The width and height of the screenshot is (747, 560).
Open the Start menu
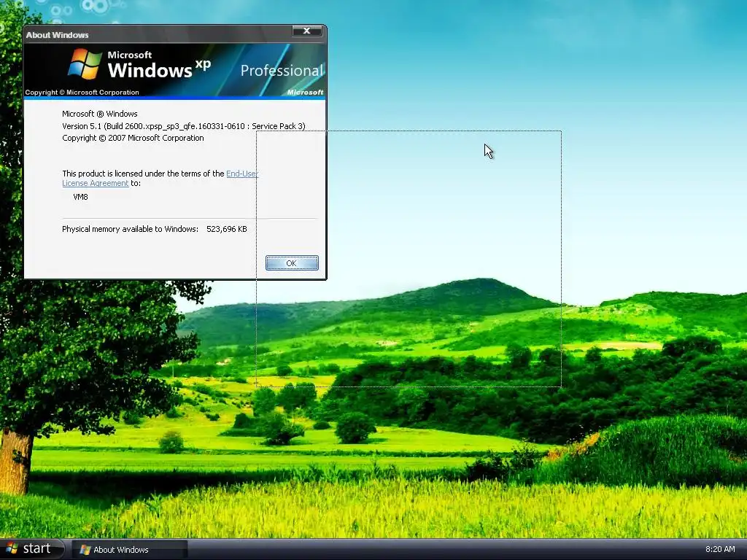click(x=32, y=549)
